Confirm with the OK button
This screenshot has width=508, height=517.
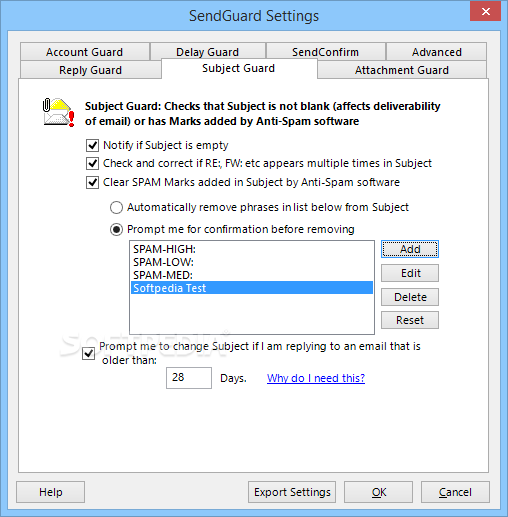[x=379, y=492]
